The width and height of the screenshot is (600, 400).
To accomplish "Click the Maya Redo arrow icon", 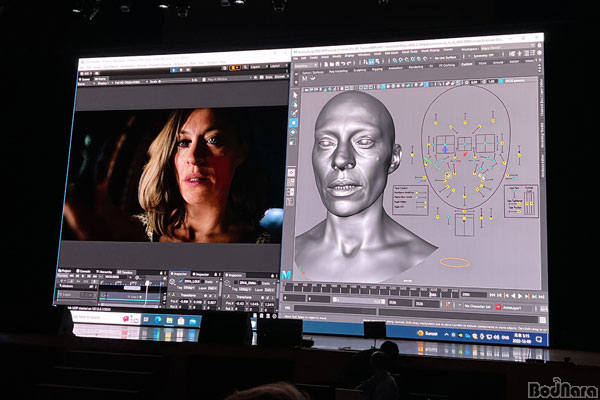I will (347, 64).
